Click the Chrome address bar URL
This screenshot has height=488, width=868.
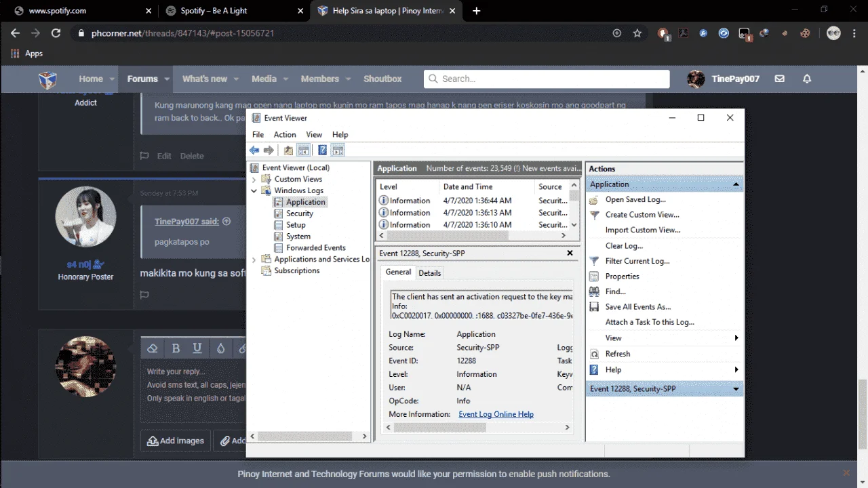point(183,33)
